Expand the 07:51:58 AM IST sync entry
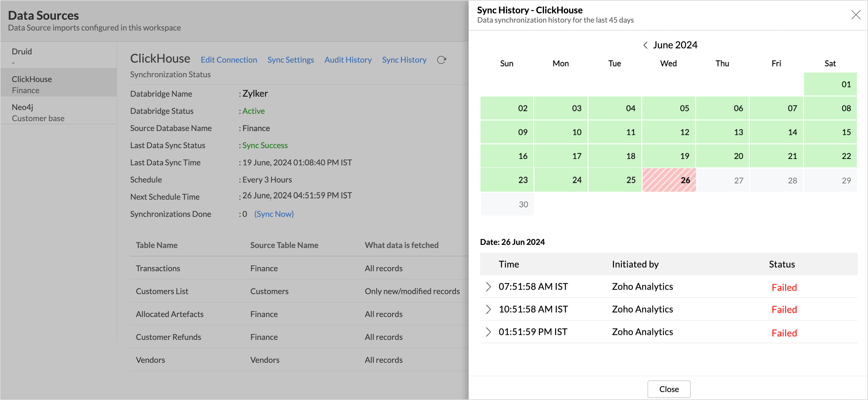Screen dimensions: 868x400 click(x=488, y=286)
